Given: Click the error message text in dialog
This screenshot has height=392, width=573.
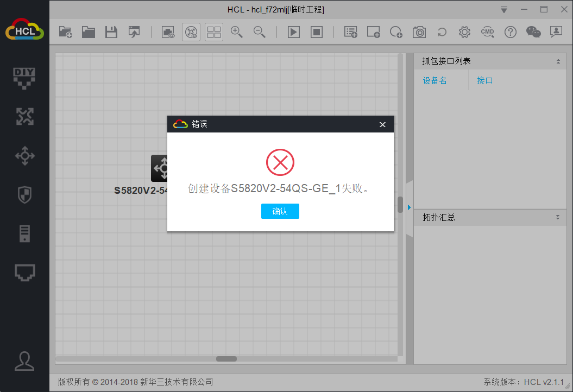Looking at the screenshot, I should [x=280, y=188].
